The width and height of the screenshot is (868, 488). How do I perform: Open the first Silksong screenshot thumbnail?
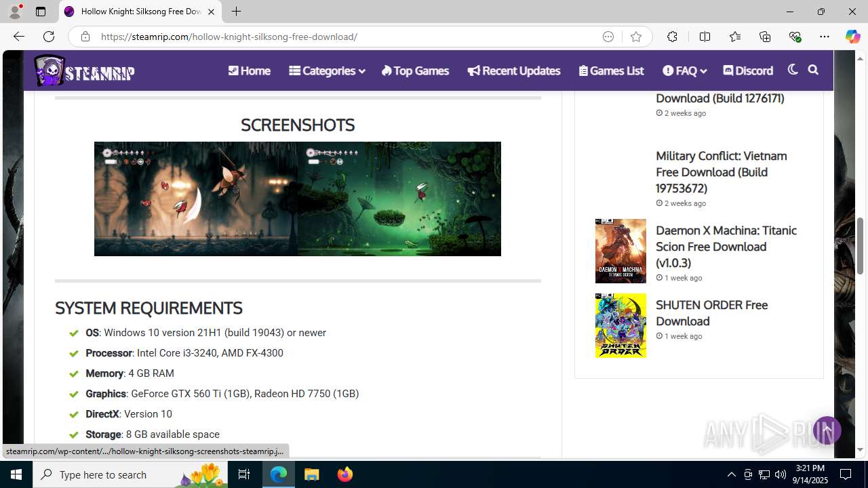click(196, 199)
